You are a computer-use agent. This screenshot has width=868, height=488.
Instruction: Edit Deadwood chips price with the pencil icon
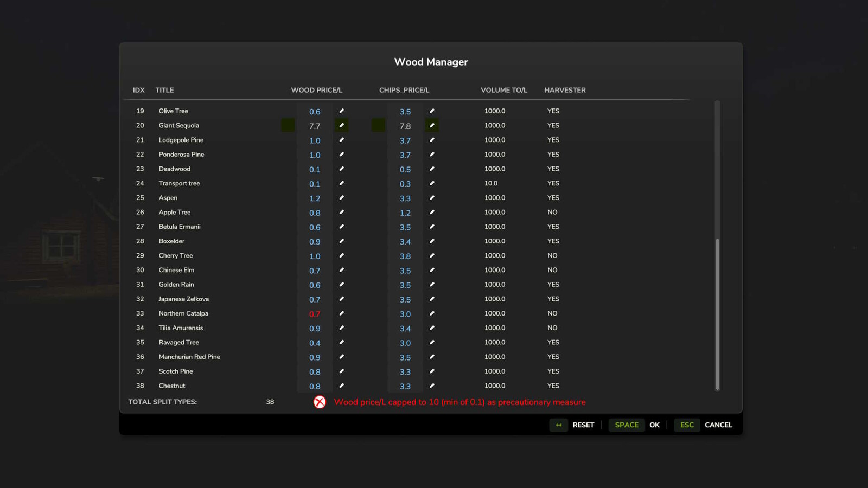(432, 169)
